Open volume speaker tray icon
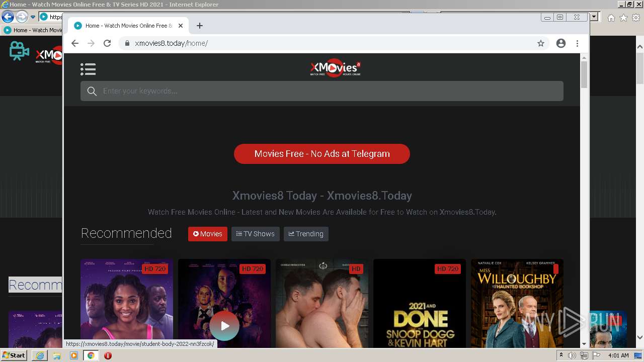The width and height of the screenshot is (644, 362). coord(572,355)
